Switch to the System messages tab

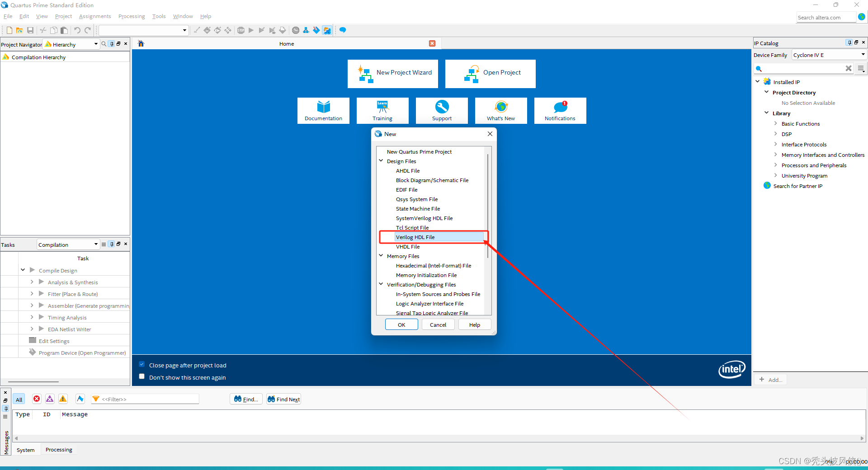26,450
